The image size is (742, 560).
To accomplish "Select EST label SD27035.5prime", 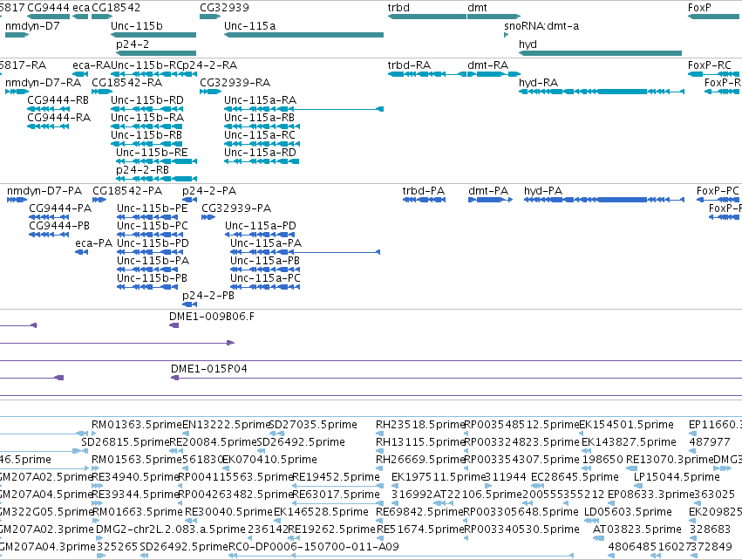I will tap(313, 425).
